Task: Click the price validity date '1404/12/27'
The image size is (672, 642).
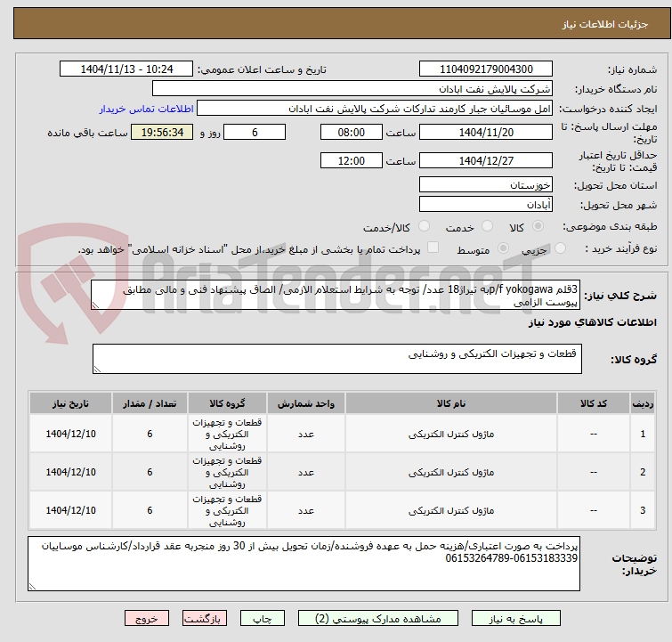Action: click(486, 160)
